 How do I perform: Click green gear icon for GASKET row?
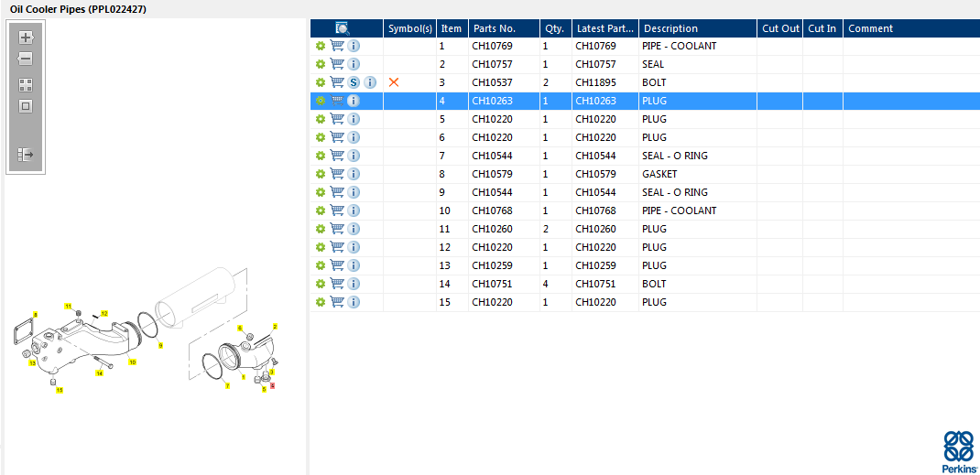[321, 174]
